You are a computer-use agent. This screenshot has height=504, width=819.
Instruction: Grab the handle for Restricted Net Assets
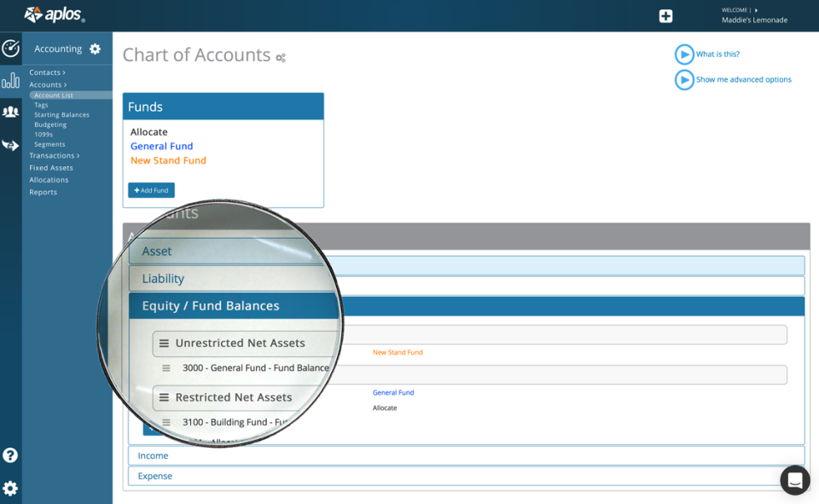164,397
